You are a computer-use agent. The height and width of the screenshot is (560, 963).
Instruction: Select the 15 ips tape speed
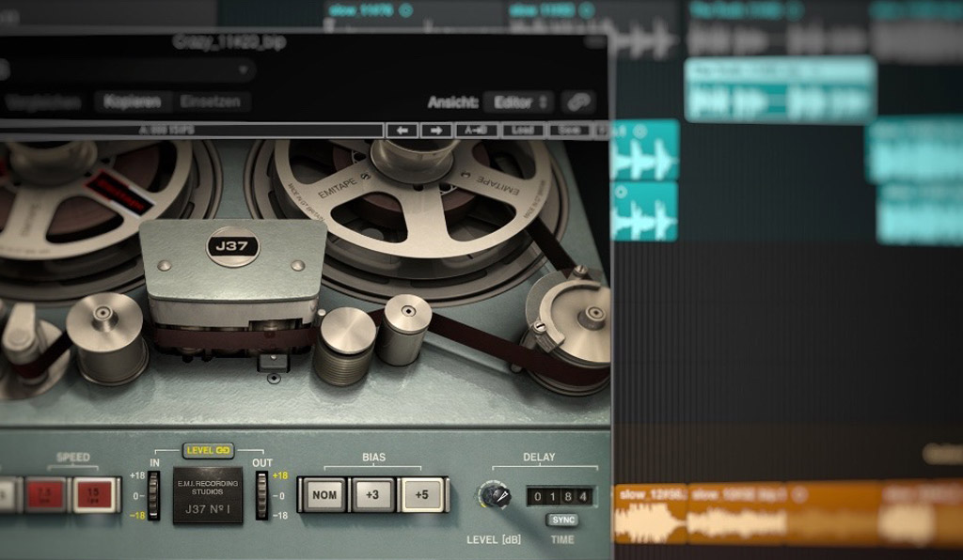(x=95, y=494)
